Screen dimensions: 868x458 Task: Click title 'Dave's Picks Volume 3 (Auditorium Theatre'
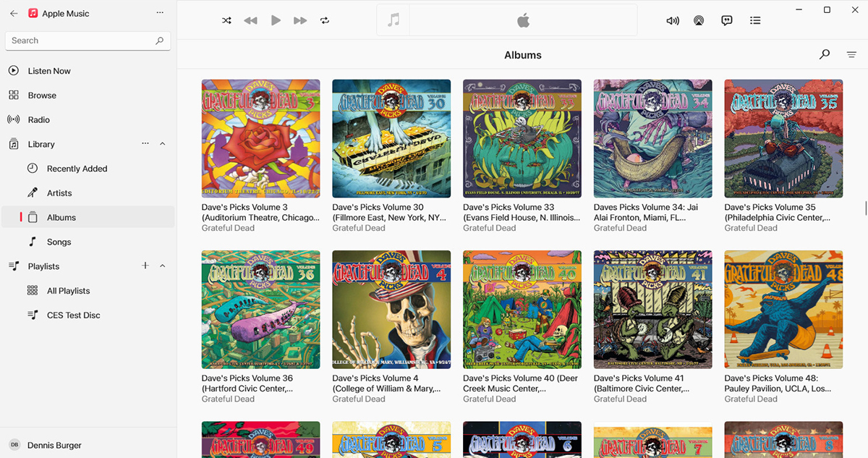260,212
